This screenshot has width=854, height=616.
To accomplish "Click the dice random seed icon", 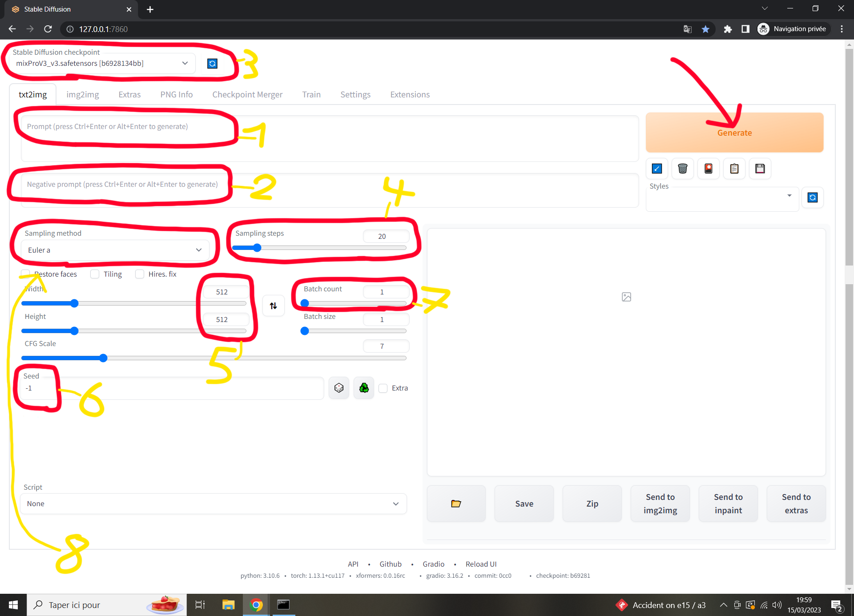I will (x=338, y=388).
